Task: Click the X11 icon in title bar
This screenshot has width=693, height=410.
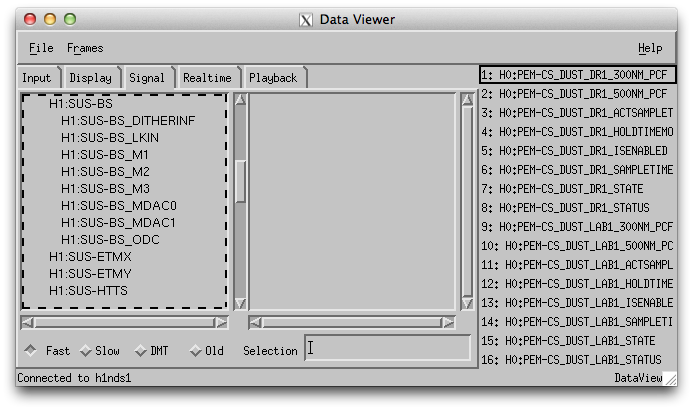Action: [306, 19]
